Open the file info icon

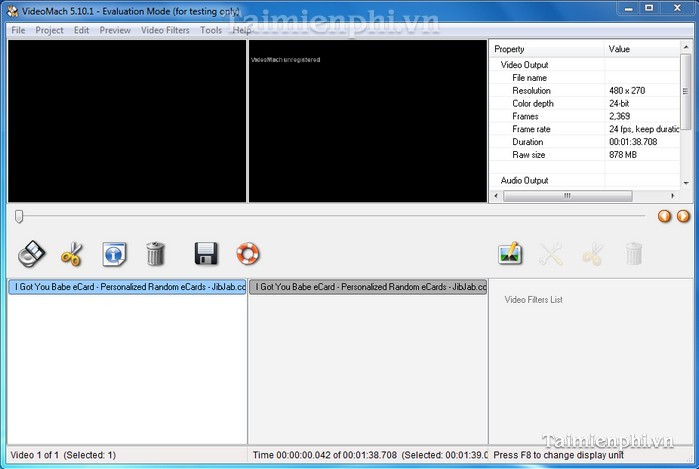(114, 254)
